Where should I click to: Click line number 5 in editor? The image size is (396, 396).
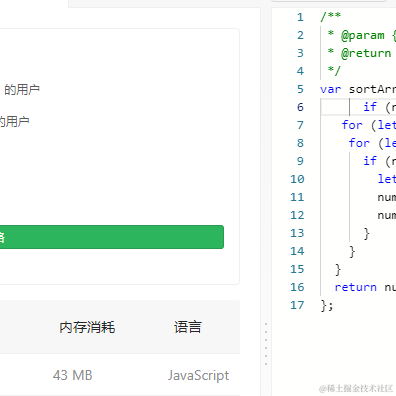[300, 89]
